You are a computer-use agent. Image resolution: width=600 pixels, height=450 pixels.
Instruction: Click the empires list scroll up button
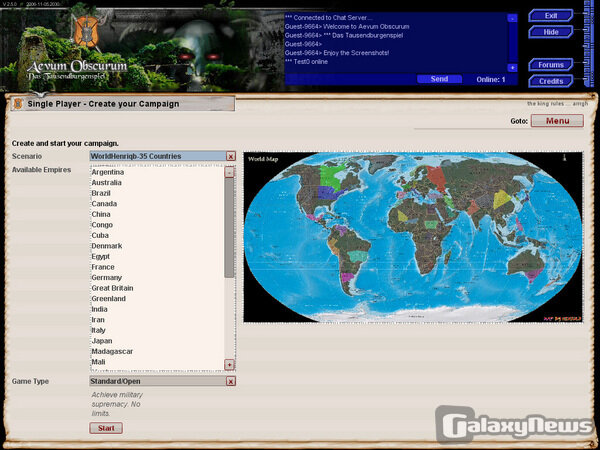[229, 172]
